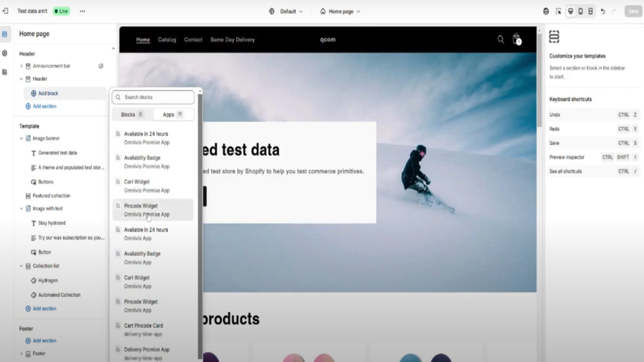Click Add block under Header
The image size is (644, 362).
click(x=65, y=93)
